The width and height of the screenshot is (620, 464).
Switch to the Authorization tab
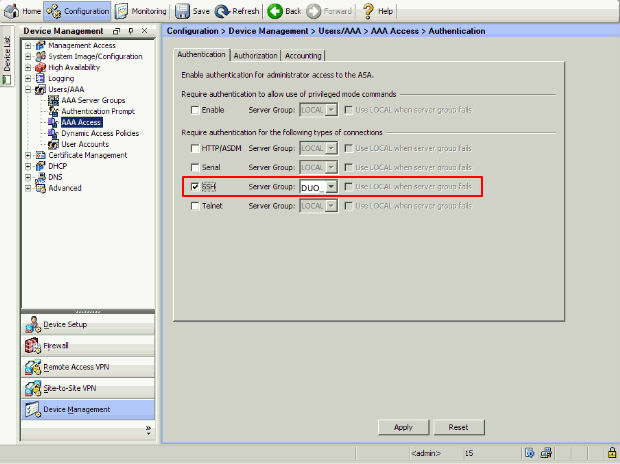255,55
